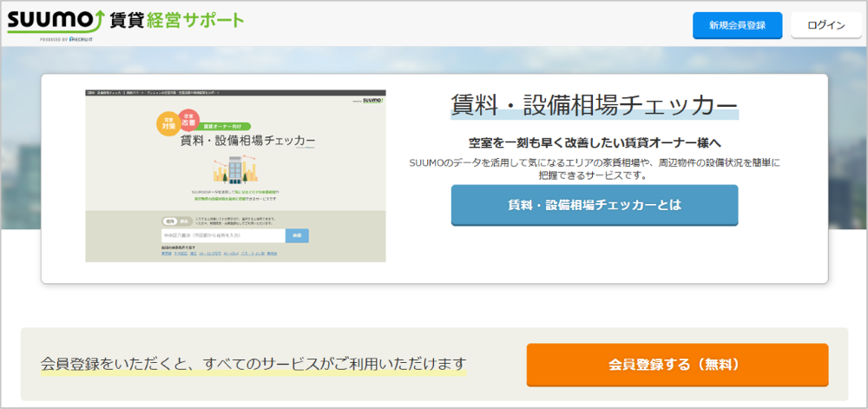Click the address search field in the preview
The width and height of the screenshot is (868, 409).
coord(223,235)
